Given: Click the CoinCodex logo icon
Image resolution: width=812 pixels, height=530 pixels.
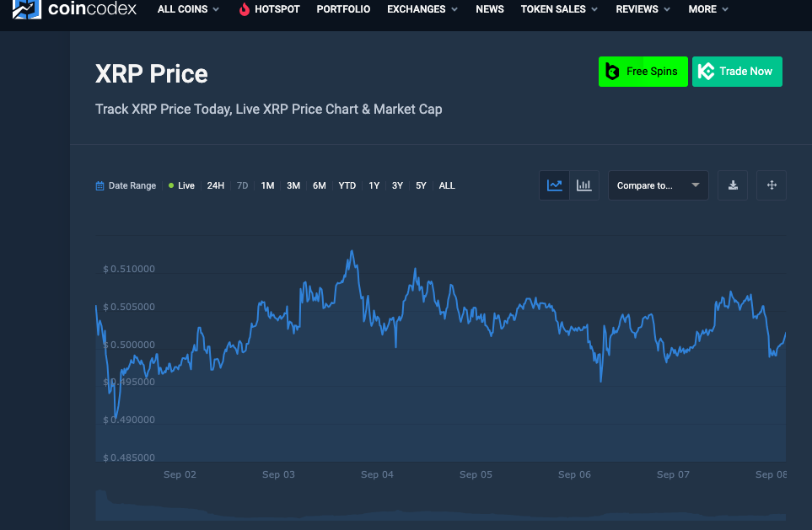Looking at the screenshot, I should tap(26, 8).
